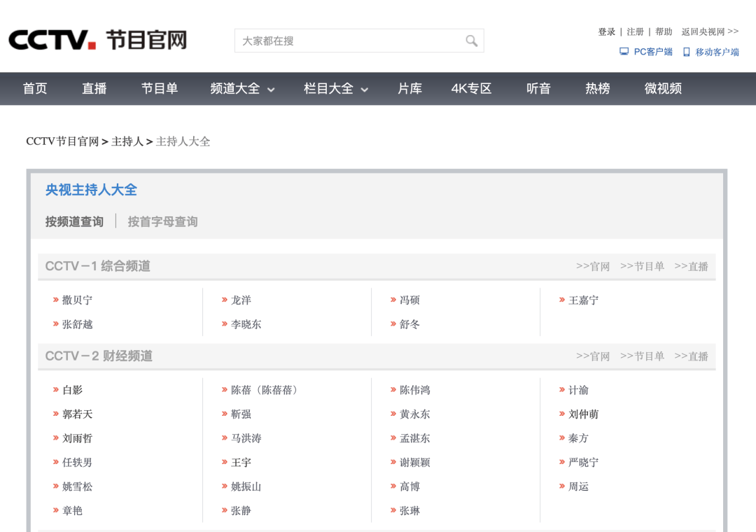
Task: Select host 严晓宁
Action: (x=583, y=462)
